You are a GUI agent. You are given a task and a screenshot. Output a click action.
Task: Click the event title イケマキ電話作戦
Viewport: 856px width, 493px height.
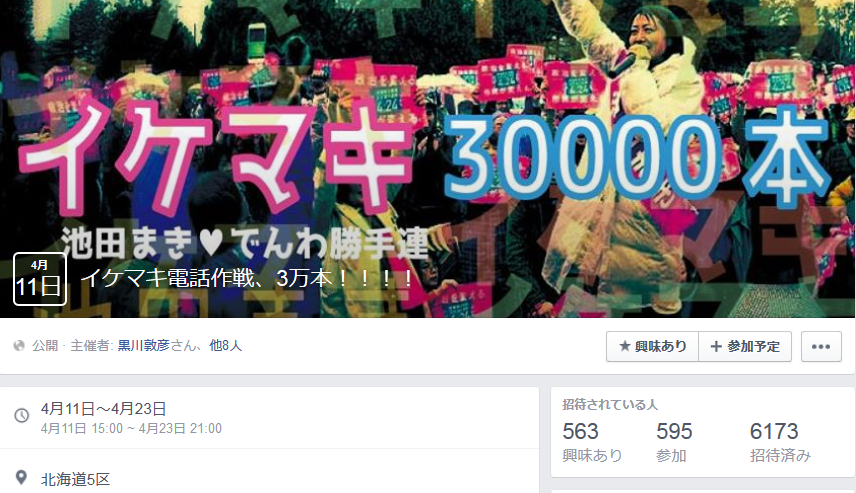(x=247, y=278)
